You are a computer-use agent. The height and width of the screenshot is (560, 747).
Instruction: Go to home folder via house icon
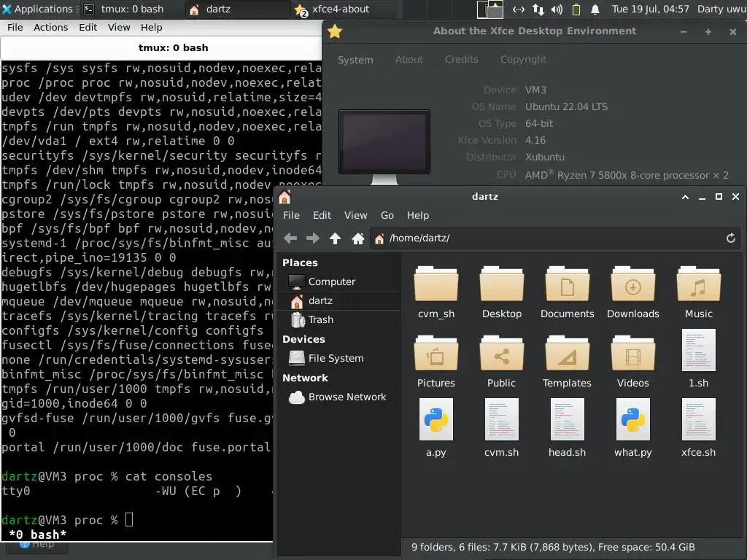[357, 238]
